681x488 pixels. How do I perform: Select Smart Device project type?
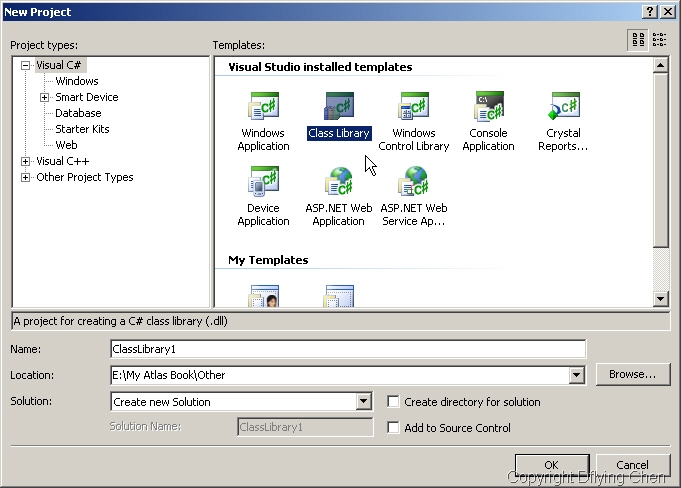pyautogui.click(x=86, y=97)
